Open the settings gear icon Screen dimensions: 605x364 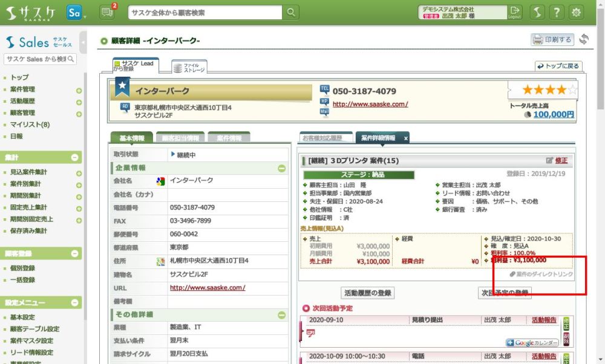pyautogui.click(x=577, y=12)
